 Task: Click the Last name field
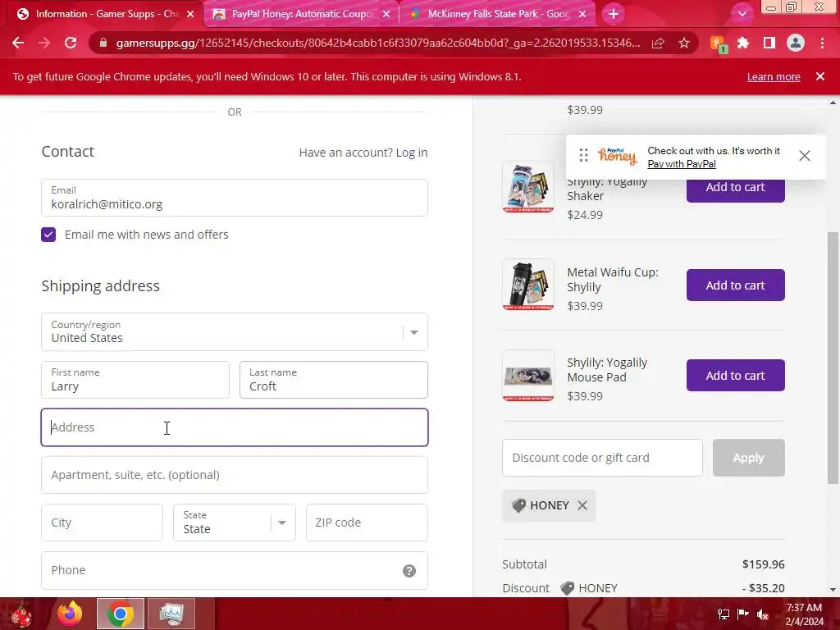coord(334,380)
